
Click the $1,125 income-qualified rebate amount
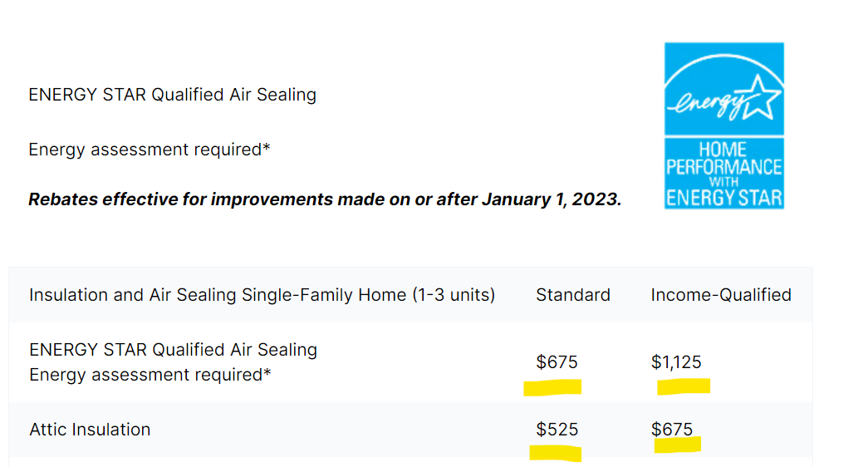coord(676,361)
